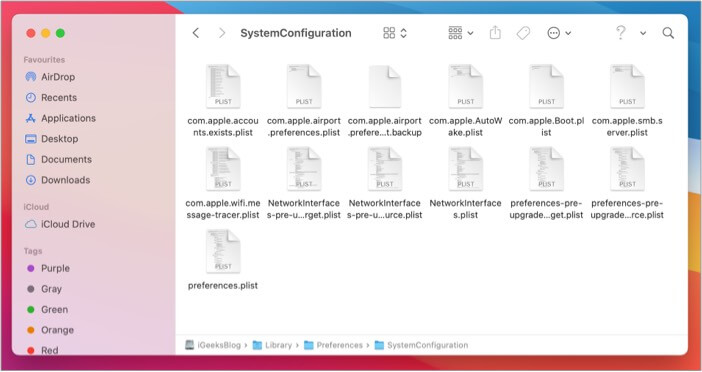Viewport: 702px width, 372px height.
Task: Click the com.apple.smb.server.plist name label
Action: coord(627,127)
